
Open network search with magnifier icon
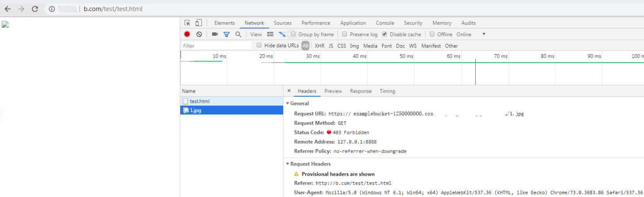coord(238,34)
